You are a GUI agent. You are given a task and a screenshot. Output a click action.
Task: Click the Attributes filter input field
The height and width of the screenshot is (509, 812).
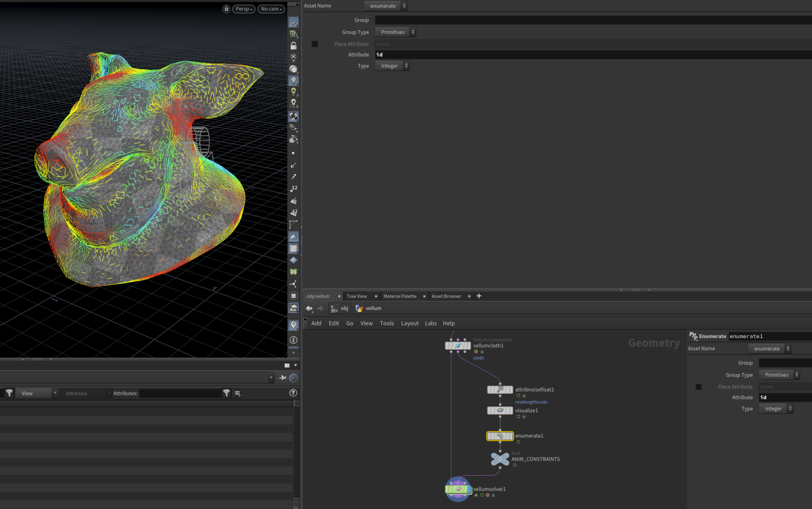180,393
